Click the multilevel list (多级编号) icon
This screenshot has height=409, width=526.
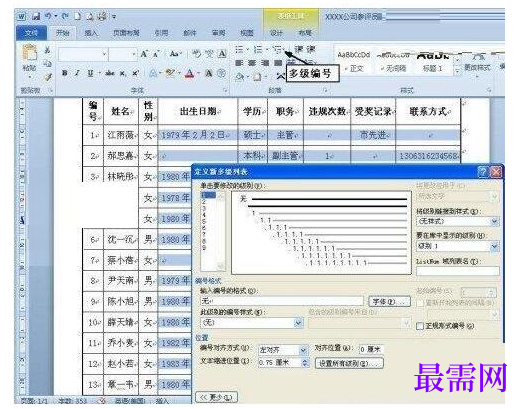pyautogui.click(x=278, y=50)
